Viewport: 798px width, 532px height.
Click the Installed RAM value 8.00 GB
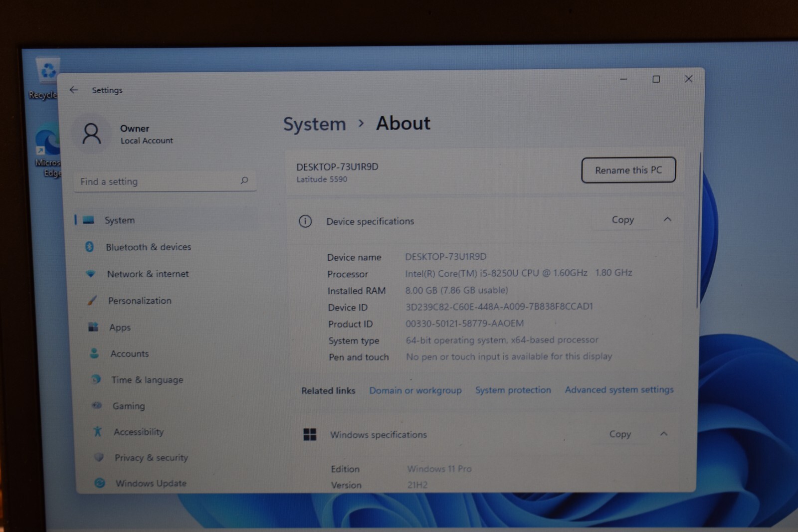pos(456,290)
